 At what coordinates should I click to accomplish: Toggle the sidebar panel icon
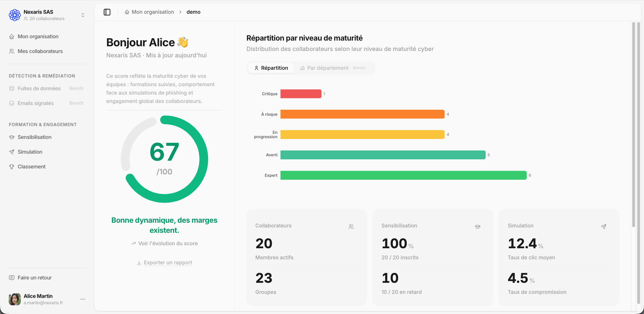[107, 12]
